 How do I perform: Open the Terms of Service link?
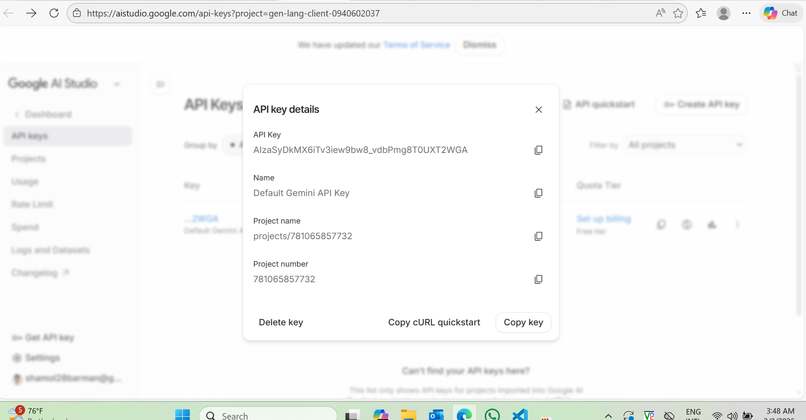[416, 45]
